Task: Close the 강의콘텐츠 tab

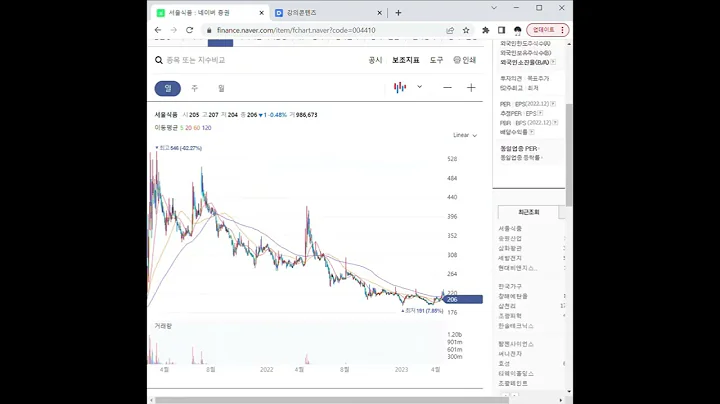Action: click(x=379, y=13)
